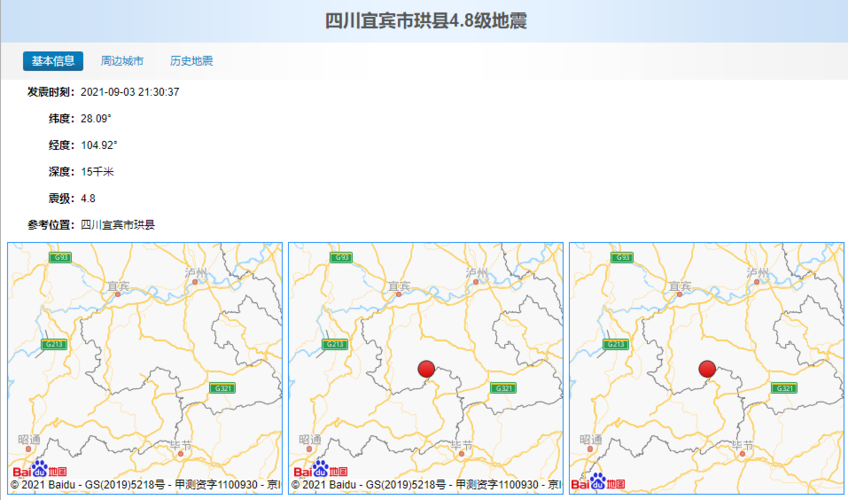Click the 宜宾 city label on middle map
The image size is (848, 500).
tap(399, 286)
